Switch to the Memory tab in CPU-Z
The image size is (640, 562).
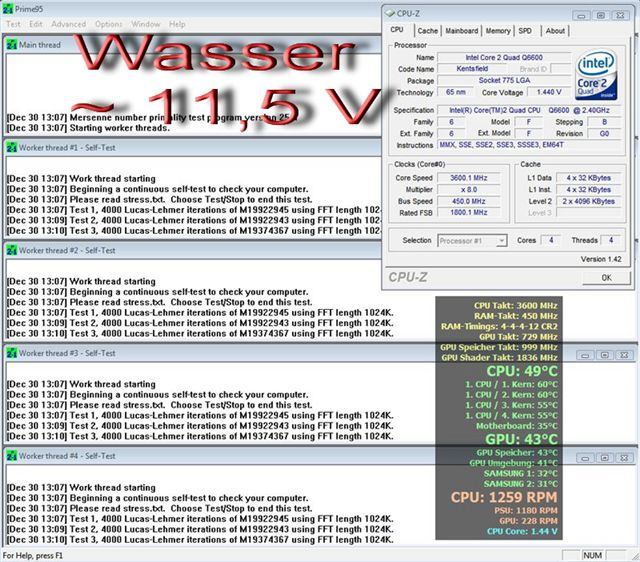pos(498,31)
